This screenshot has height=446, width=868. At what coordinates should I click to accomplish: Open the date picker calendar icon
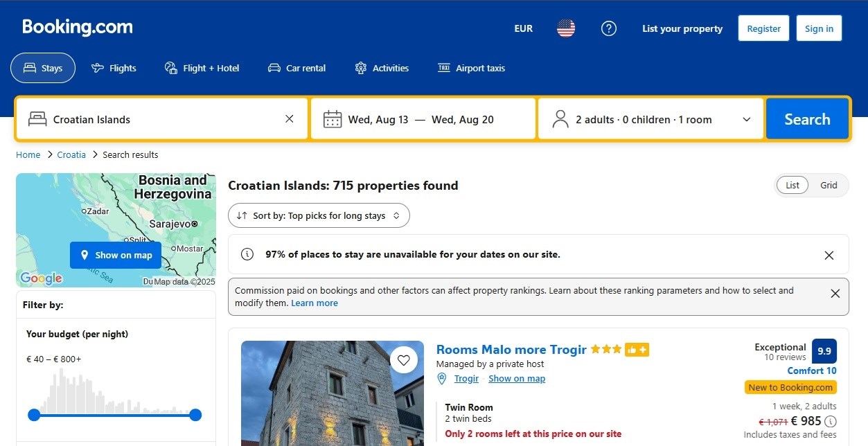[x=333, y=119]
